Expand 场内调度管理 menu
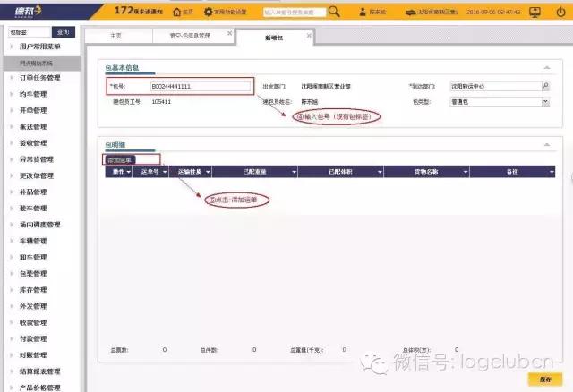Screen dimensions: 573x392 (39, 225)
